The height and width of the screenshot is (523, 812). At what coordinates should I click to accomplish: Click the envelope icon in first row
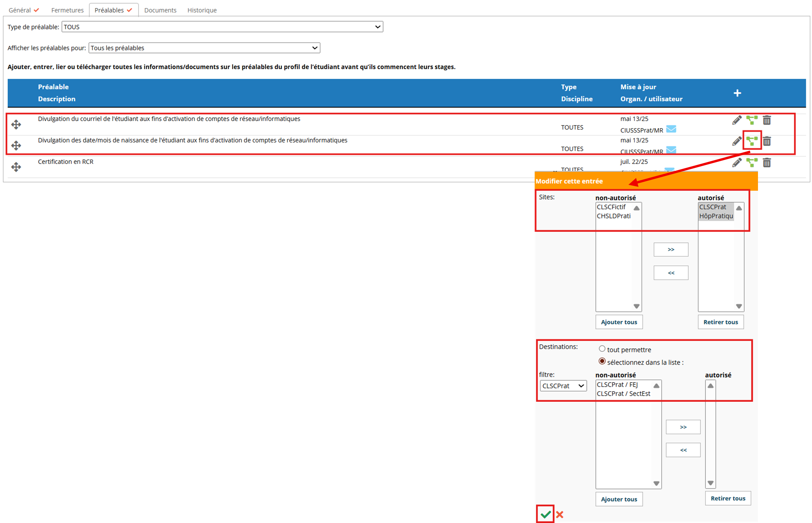[x=671, y=129]
